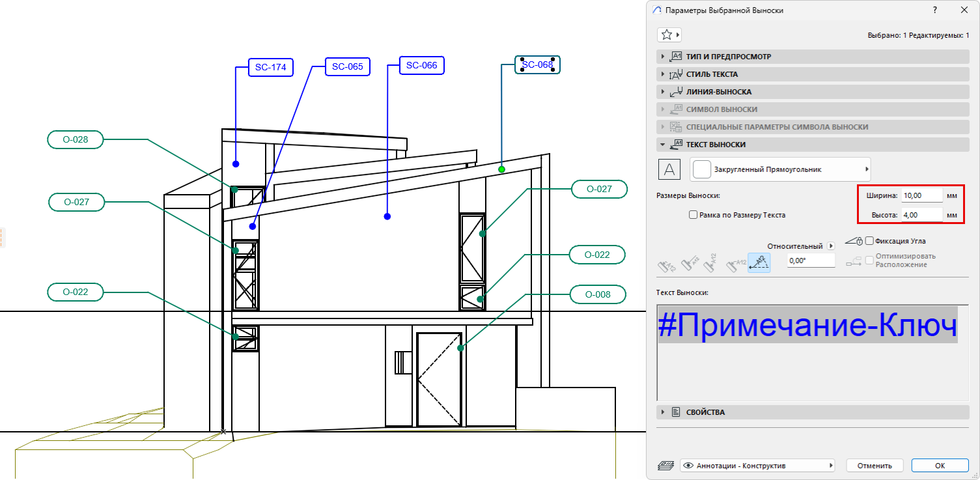
Task: Expand 'СИМВОЛ ВЫНОСКИ' section
Action: point(813,109)
